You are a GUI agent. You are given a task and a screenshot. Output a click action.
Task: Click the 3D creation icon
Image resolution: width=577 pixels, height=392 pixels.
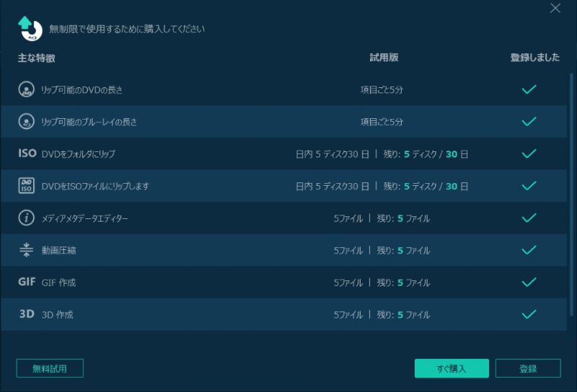27,314
